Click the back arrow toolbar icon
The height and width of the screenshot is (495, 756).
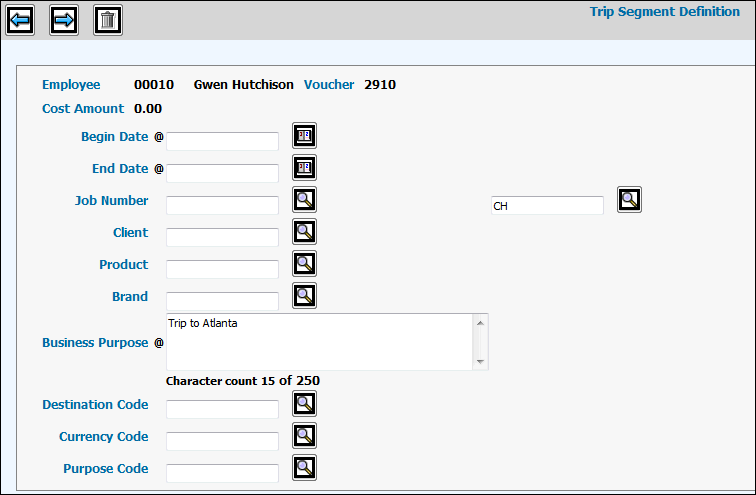click(20, 20)
